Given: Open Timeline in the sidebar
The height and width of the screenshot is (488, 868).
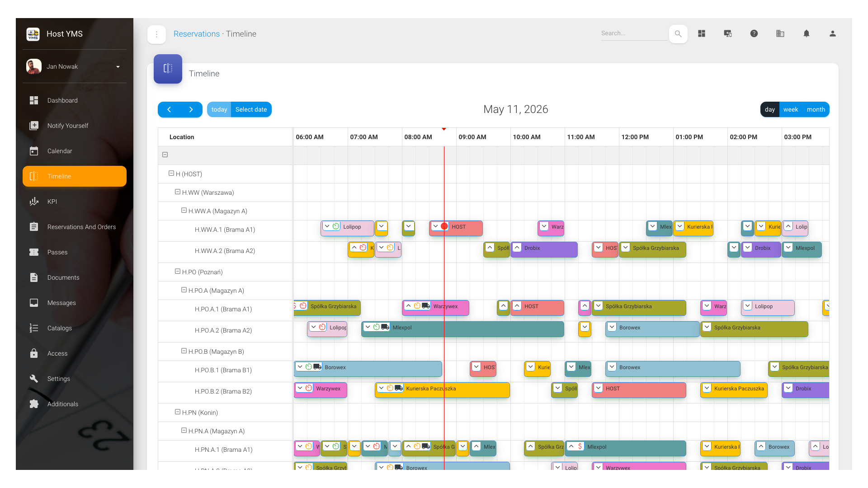Looking at the screenshot, I should tap(75, 176).
